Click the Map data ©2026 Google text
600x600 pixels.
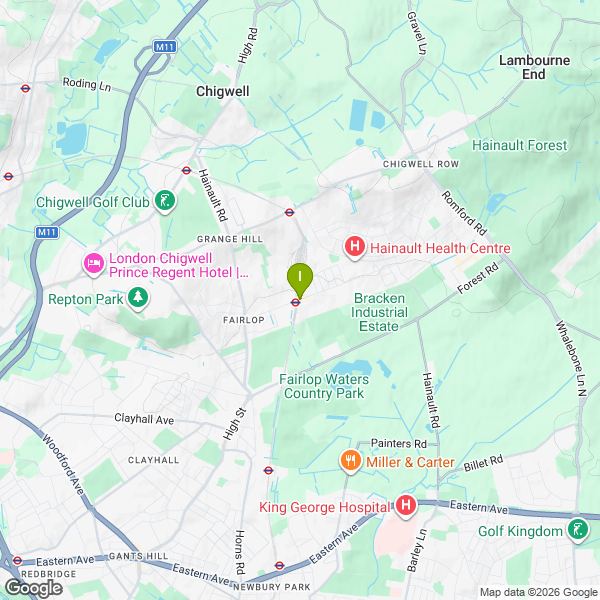(x=539, y=593)
